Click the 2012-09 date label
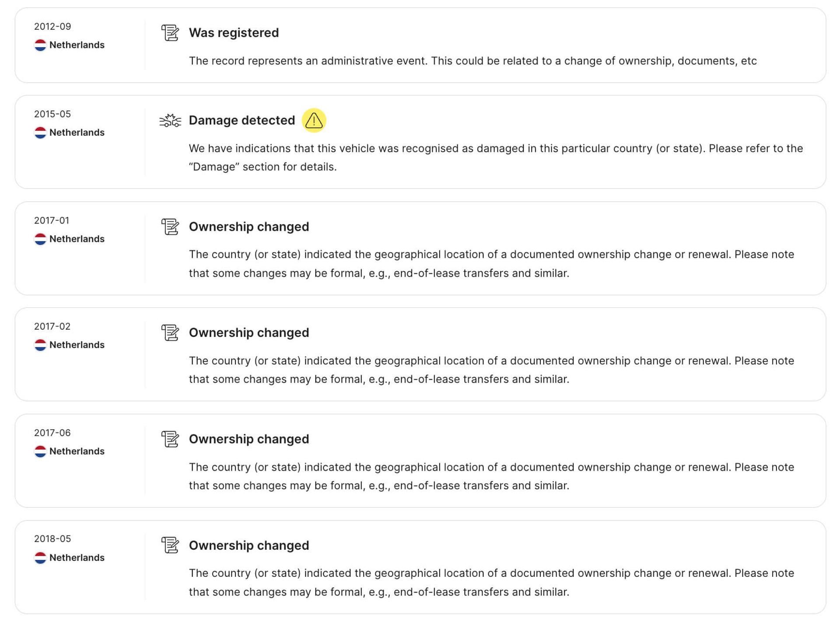The height and width of the screenshot is (624, 840). 52,26
